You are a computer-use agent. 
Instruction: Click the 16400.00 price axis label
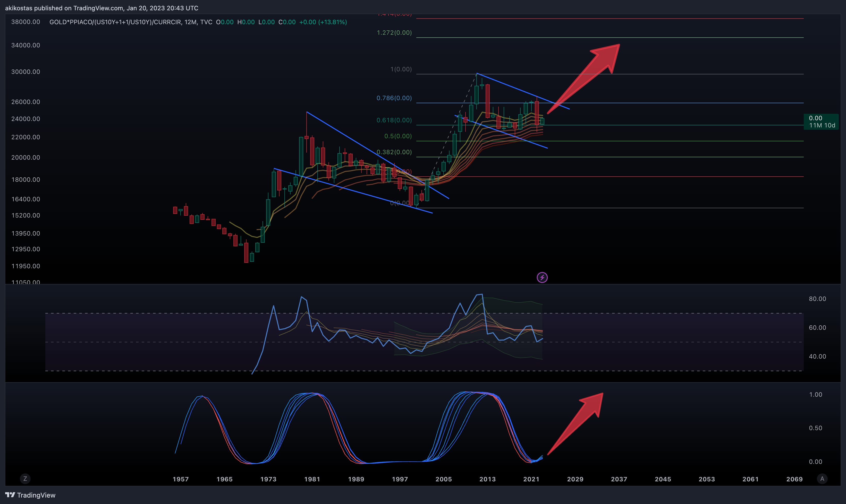click(x=26, y=199)
